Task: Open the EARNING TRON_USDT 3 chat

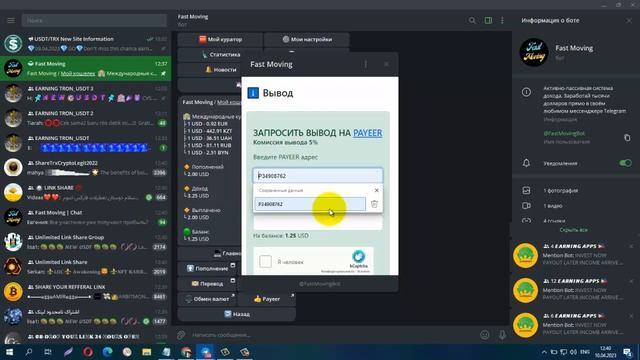Action: 86,93
